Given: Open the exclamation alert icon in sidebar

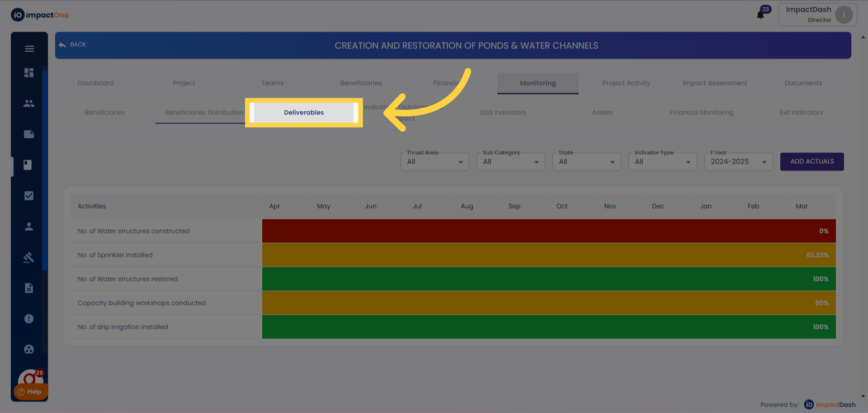Looking at the screenshot, I should click(29, 319).
